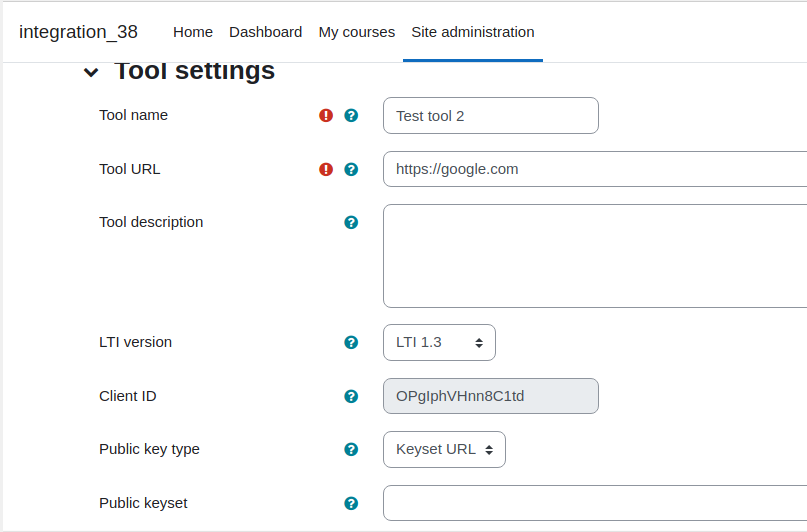Open help for Tool name

351,115
